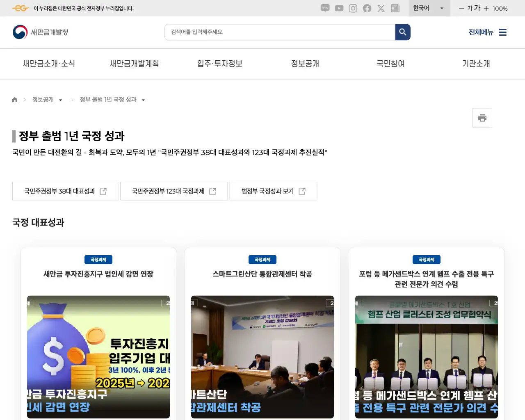Click the 전체메뉴 text link
525x420 pixels.
point(481,32)
